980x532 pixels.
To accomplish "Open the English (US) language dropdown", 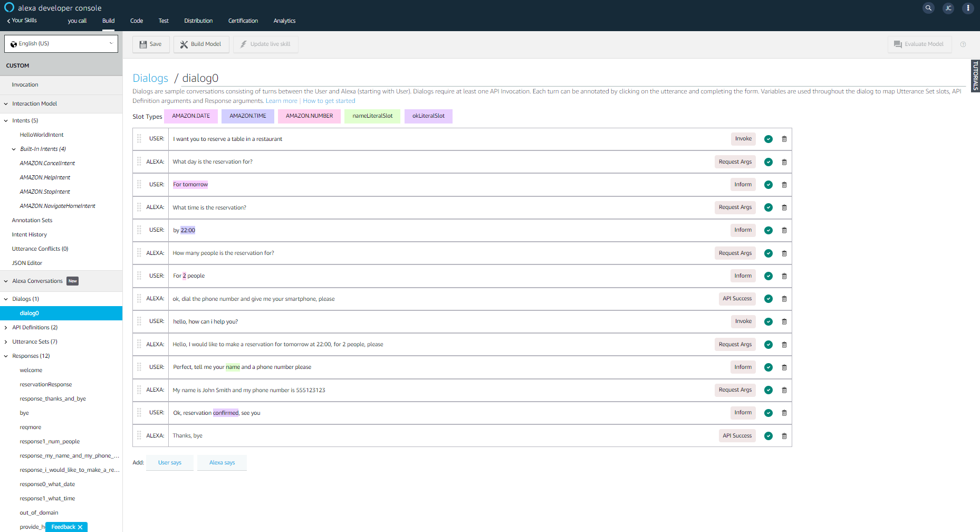I will pos(61,44).
